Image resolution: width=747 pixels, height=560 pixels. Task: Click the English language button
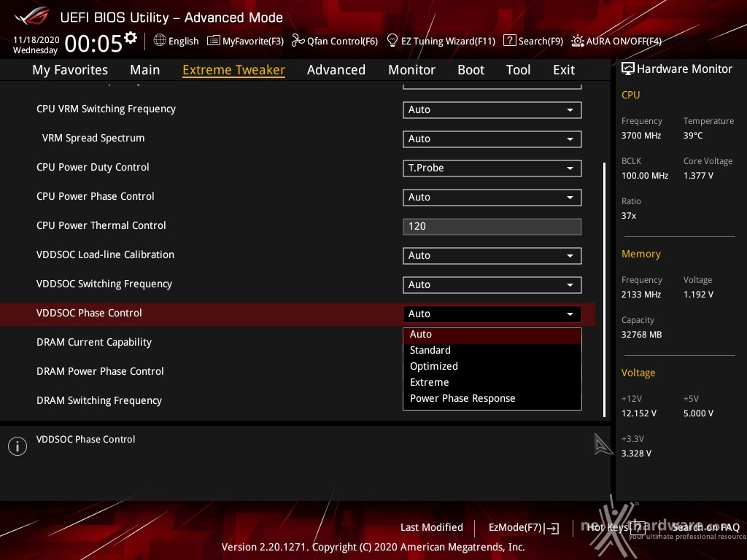pyautogui.click(x=176, y=41)
